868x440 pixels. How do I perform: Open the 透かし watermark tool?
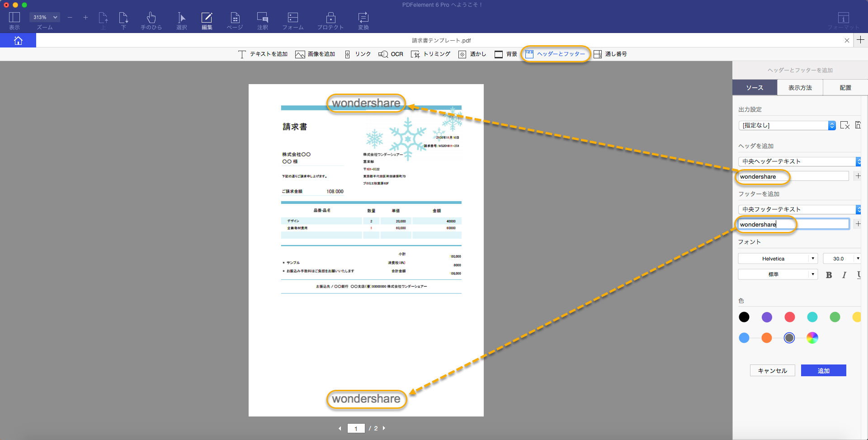pyautogui.click(x=472, y=54)
